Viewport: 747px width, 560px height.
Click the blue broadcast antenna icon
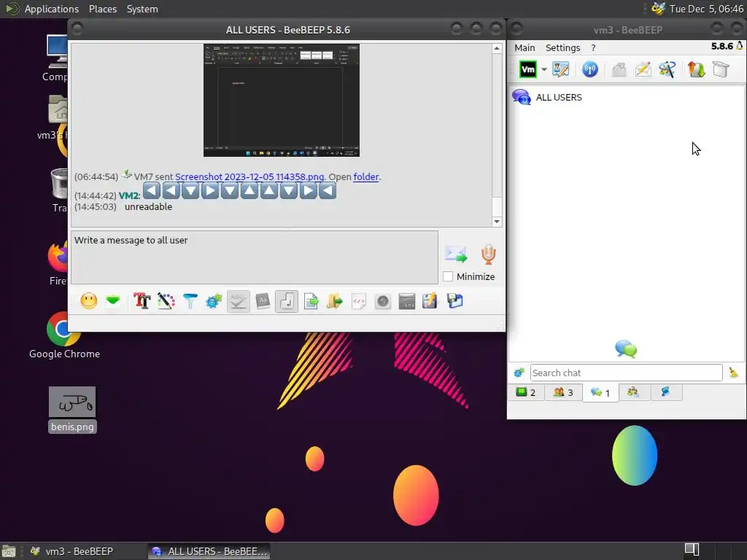[589, 69]
